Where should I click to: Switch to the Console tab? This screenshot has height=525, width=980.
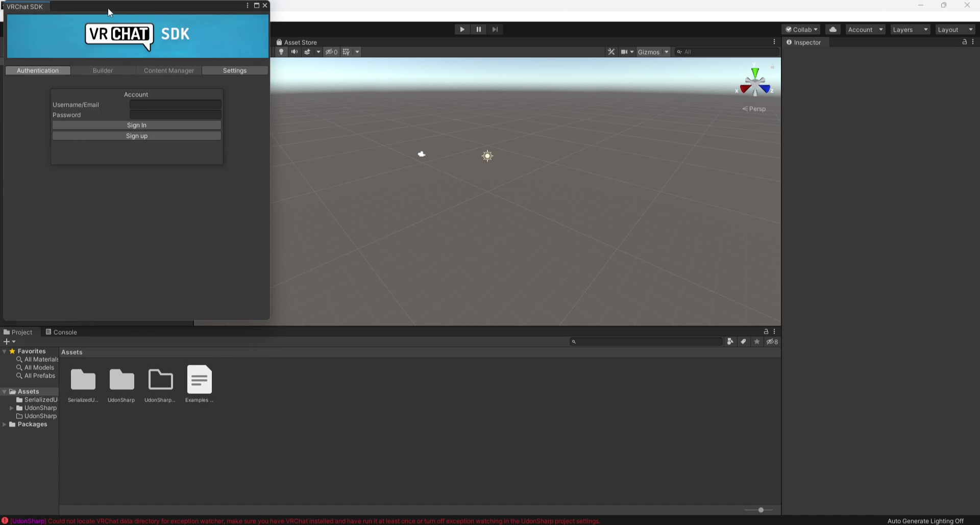click(61, 332)
